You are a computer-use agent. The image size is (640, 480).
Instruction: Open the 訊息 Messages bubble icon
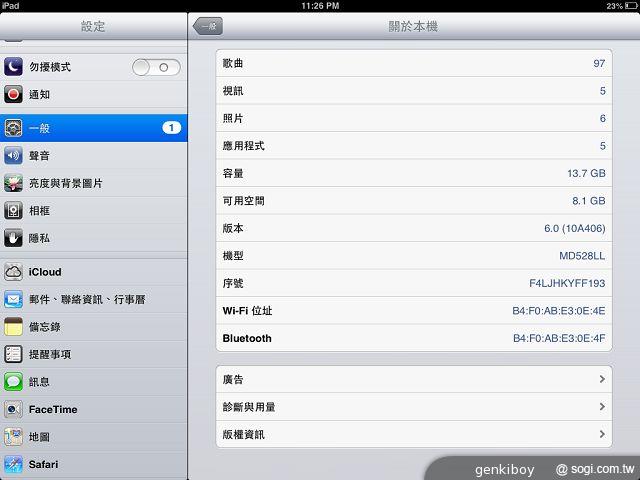(x=13, y=382)
